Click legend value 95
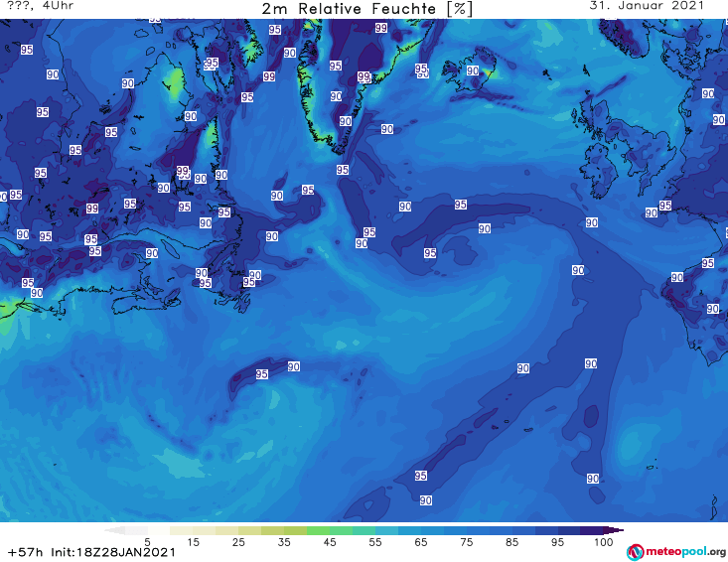The width and height of the screenshot is (728, 562). (557, 542)
